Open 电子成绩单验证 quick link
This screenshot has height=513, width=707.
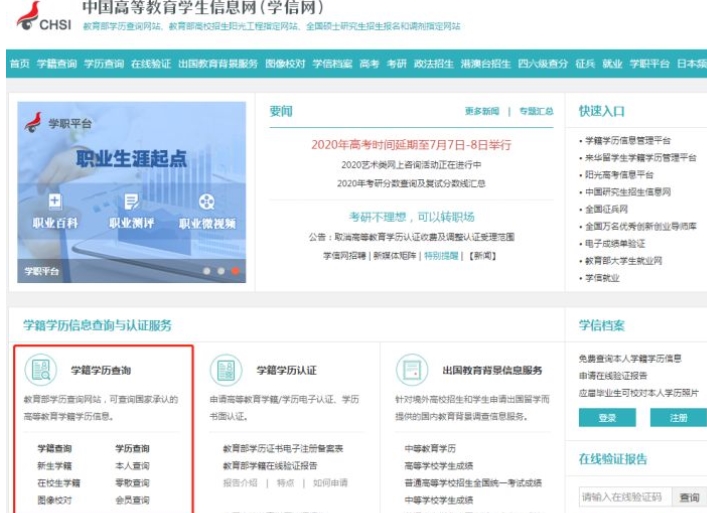[x=615, y=243]
